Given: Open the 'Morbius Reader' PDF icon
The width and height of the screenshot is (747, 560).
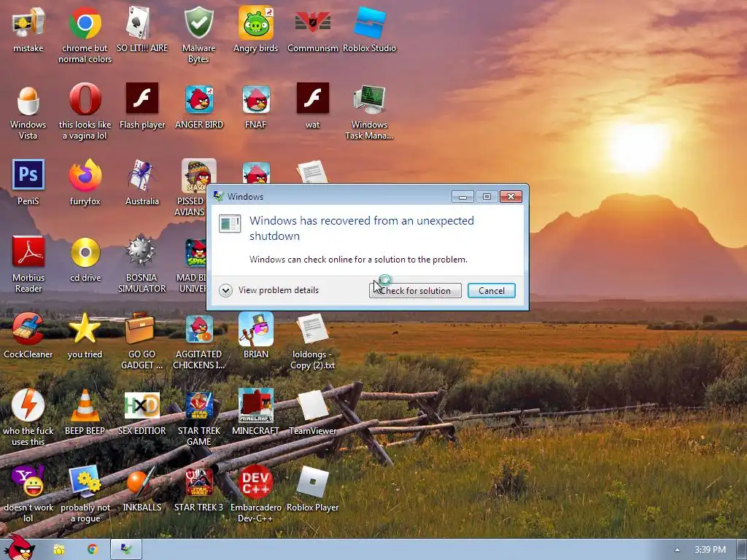Looking at the screenshot, I should tap(28, 252).
